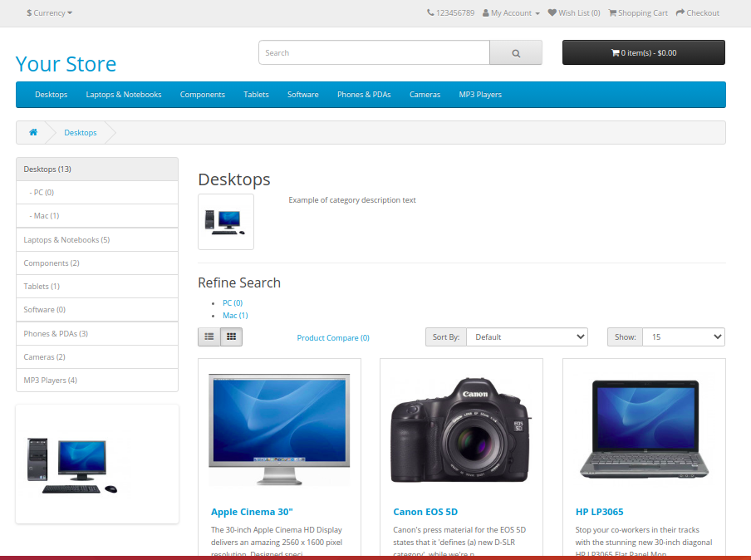Open HP LP3065 product title
This screenshot has width=751, height=560.
click(x=599, y=512)
